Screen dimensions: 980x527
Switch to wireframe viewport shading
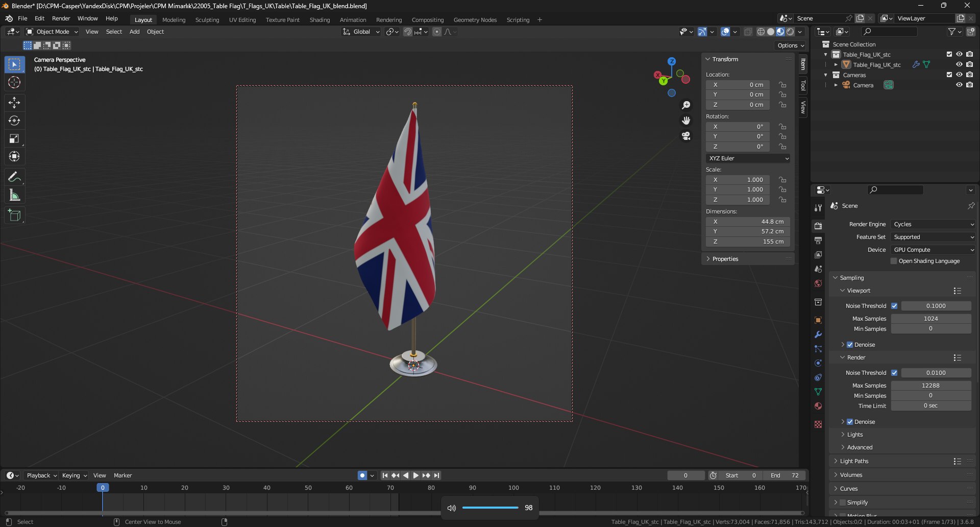(x=761, y=32)
